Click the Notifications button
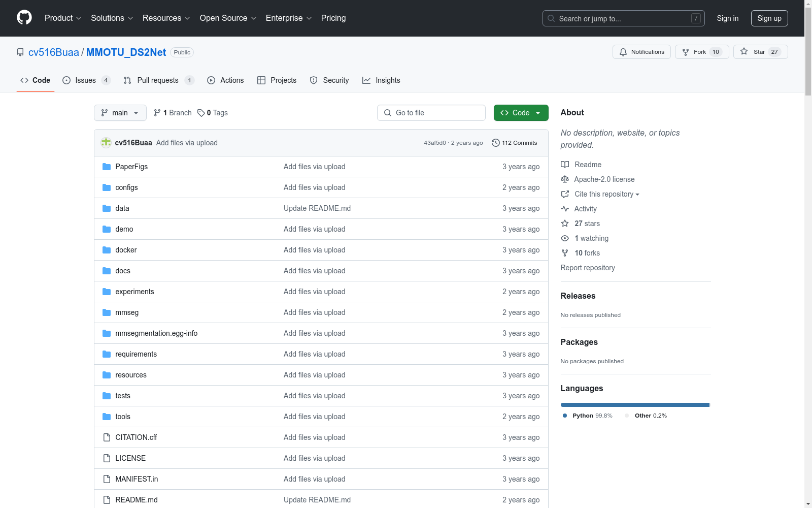Screen dimensions: 812x508 point(642,52)
